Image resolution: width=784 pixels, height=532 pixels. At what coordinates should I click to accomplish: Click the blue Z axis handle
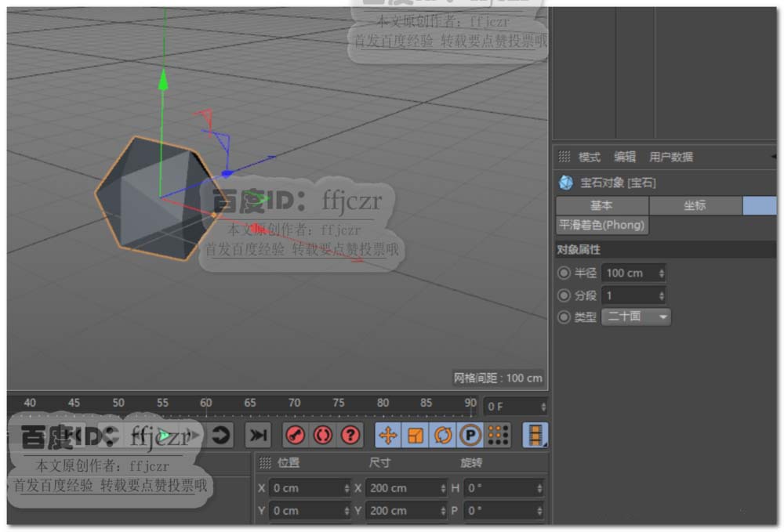[x=227, y=173]
